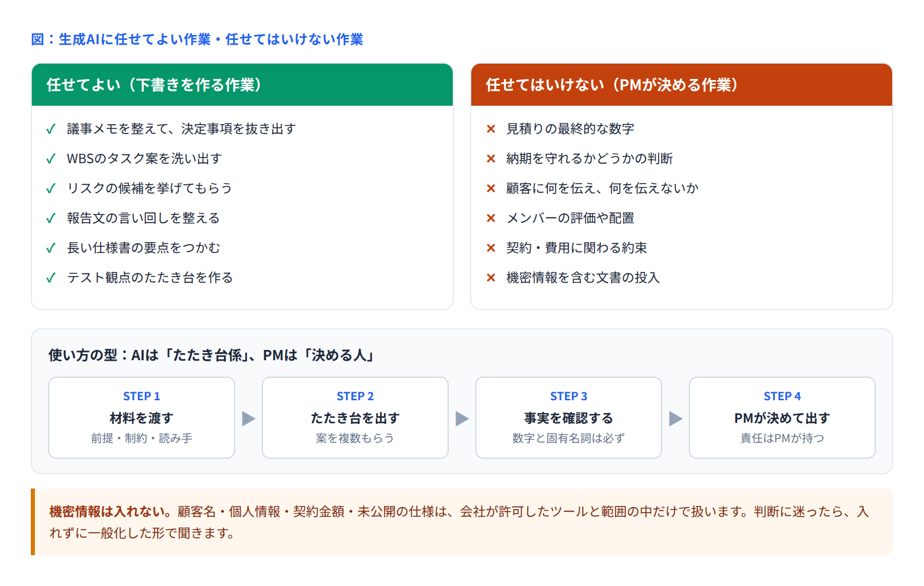
Task: Click the checkmark beside 議事メモを整えて
Action: pyautogui.click(x=51, y=129)
